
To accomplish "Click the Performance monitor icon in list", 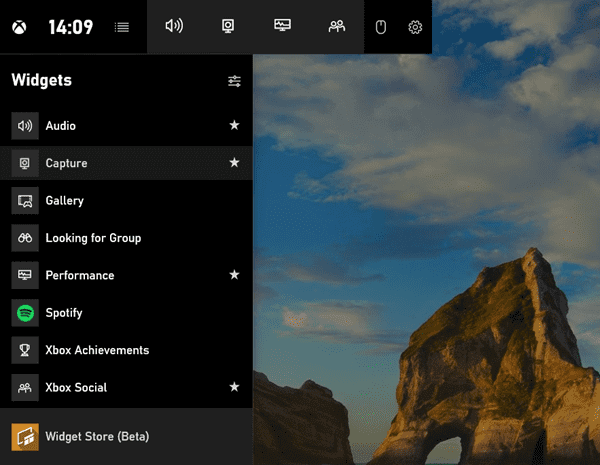I will tap(25, 275).
